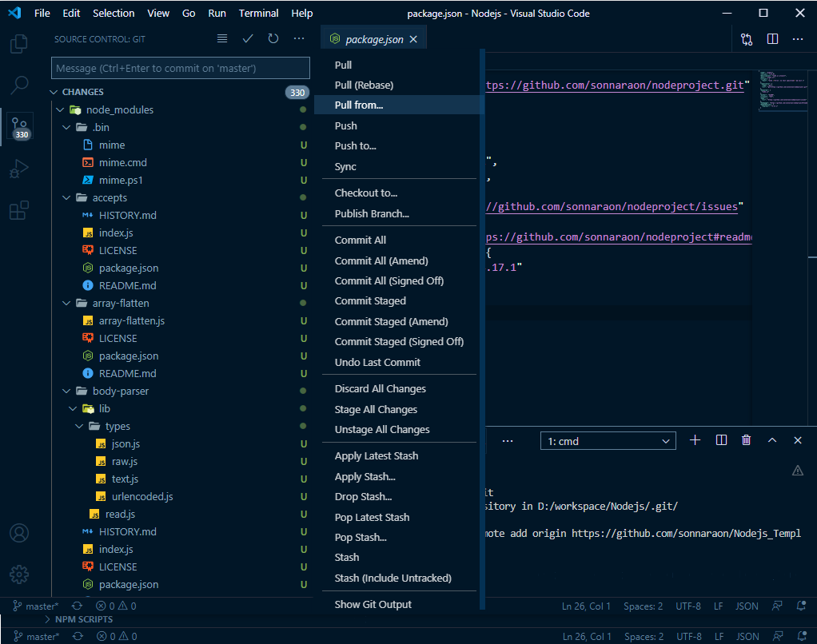Collapse the body-parser folder

[x=66, y=391]
